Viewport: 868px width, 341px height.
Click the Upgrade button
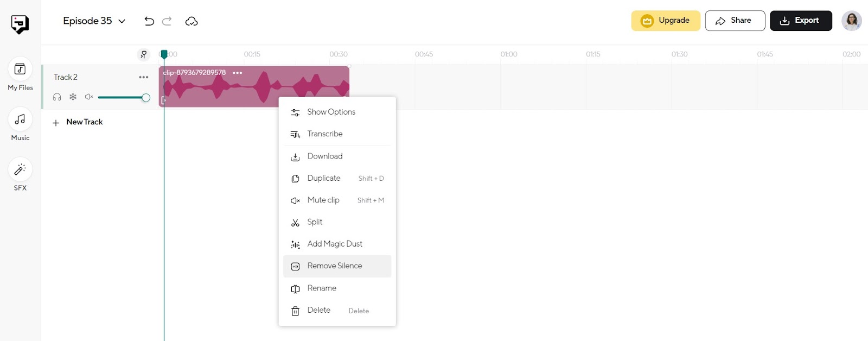tap(666, 21)
